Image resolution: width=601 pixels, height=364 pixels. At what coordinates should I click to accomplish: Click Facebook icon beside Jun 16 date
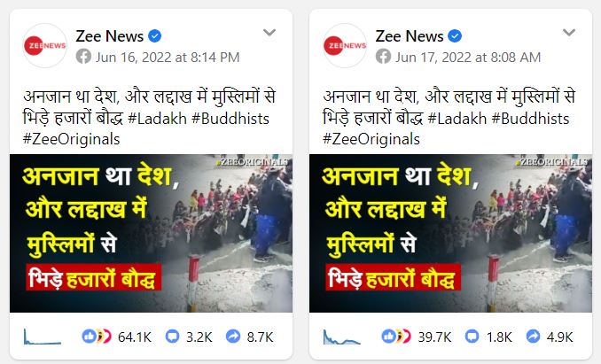click(83, 57)
